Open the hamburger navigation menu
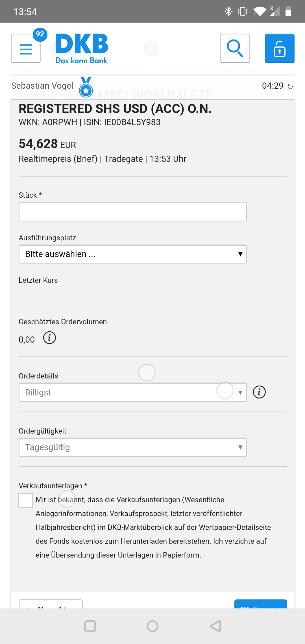 click(26, 49)
